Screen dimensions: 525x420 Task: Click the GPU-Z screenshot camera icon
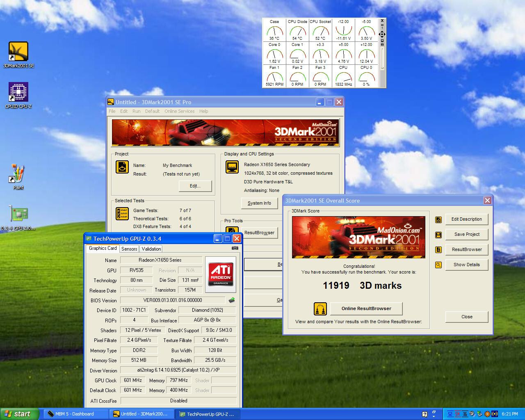point(235,248)
